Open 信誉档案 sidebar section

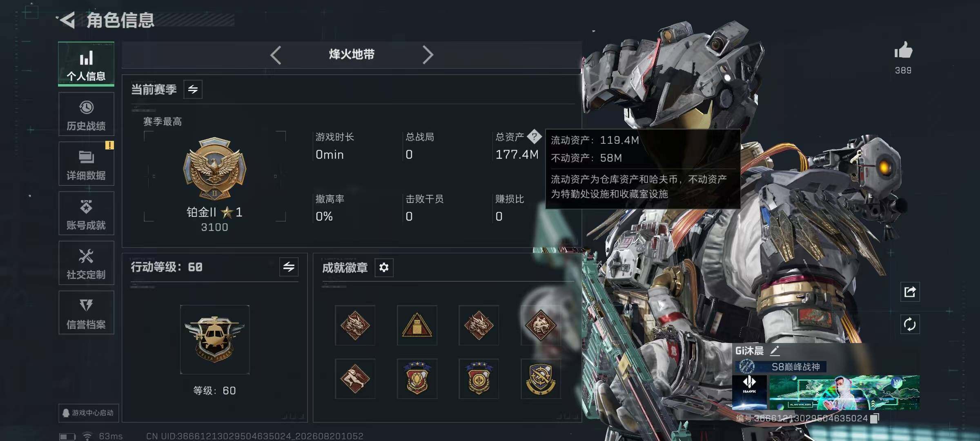pos(86,313)
